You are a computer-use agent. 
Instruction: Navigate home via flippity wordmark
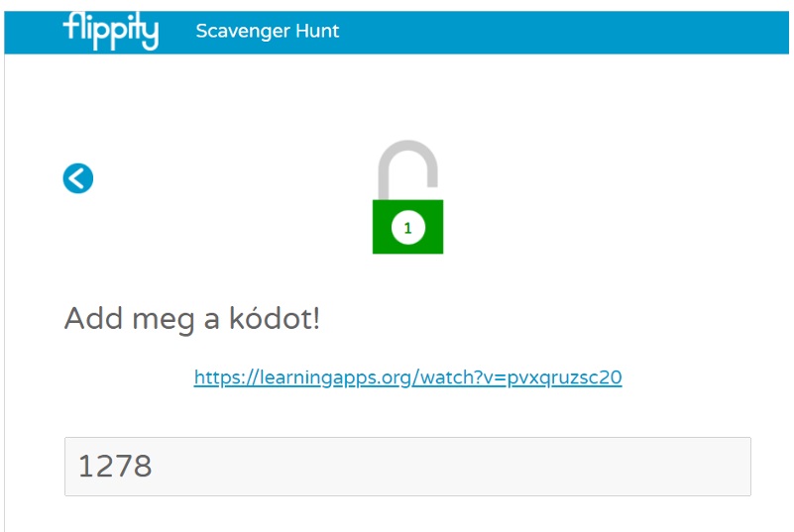pos(111,31)
